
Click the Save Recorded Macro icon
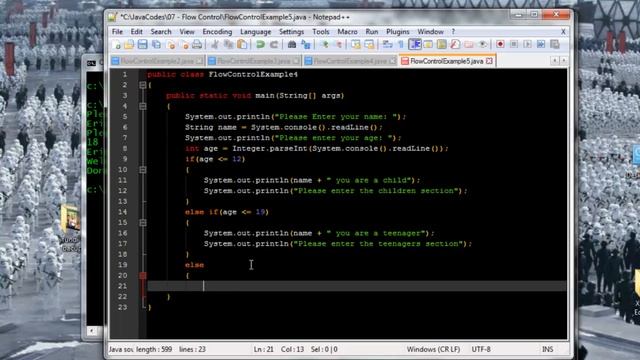click(555, 44)
